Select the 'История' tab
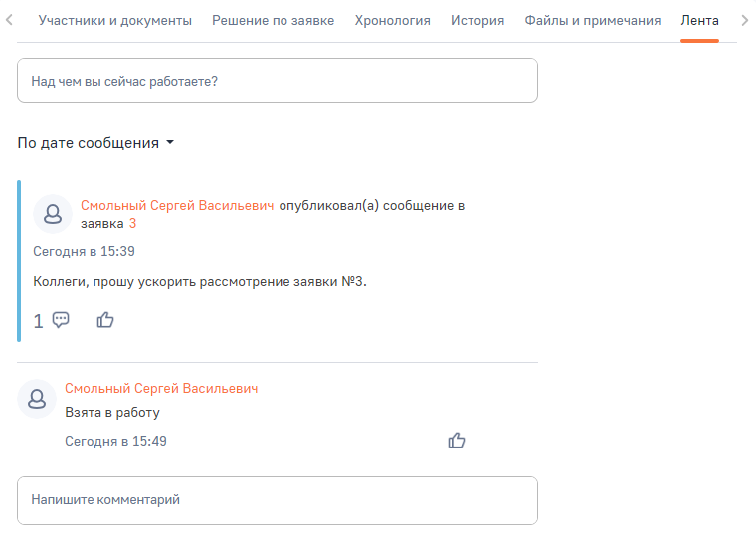The width and height of the screenshot is (756, 538). 477,21
